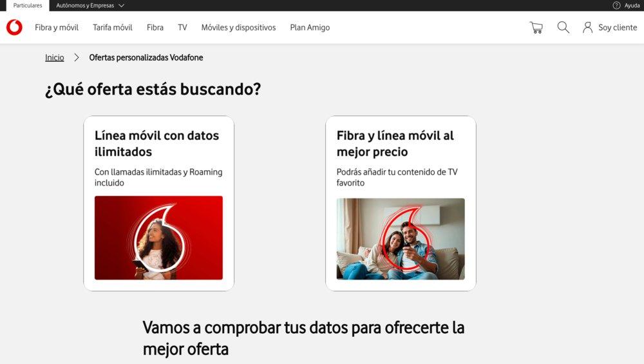The width and height of the screenshot is (644, 364).
Task: Open the Plan Amigo menu item
Action: [310, 28]
